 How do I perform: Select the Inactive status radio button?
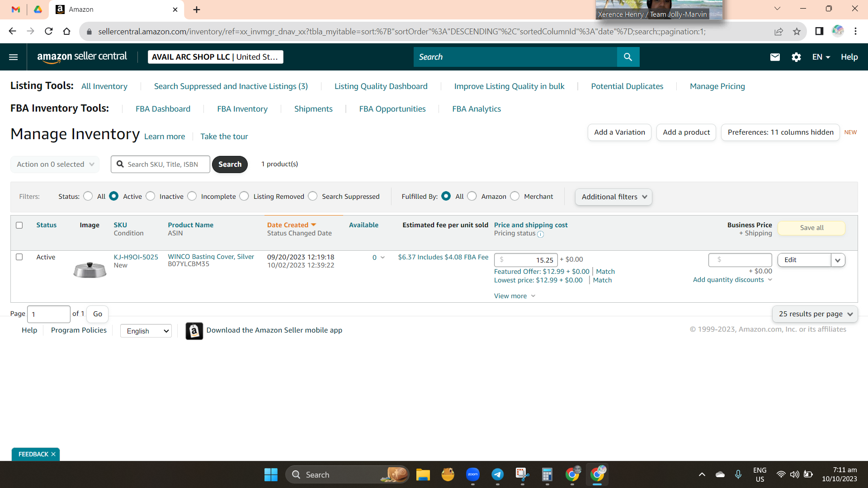151,196
